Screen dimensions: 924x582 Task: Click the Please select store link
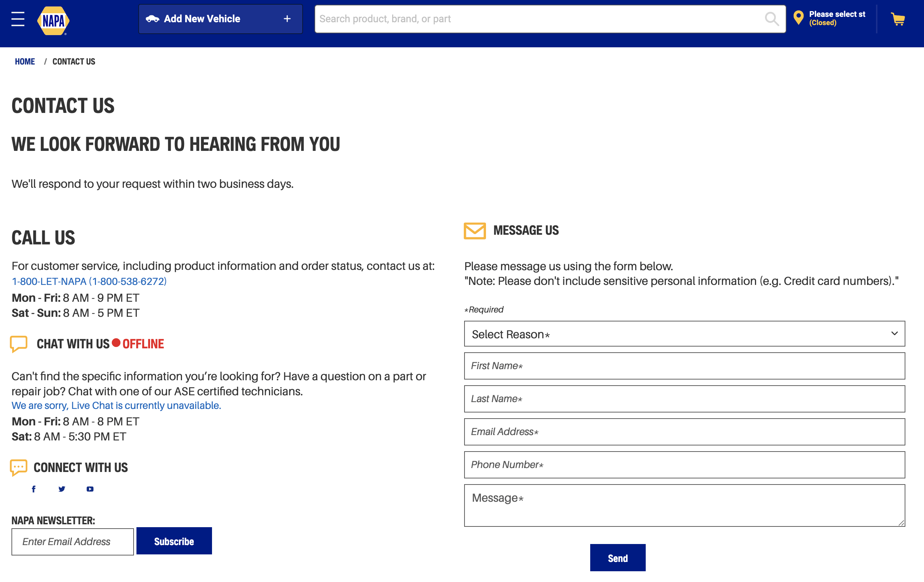point(837,14)
